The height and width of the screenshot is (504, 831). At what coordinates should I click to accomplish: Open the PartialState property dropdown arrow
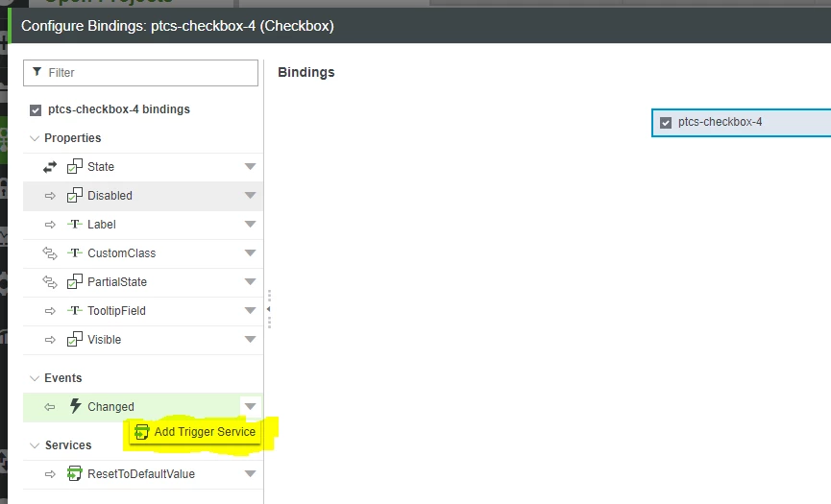click(250, 281)
